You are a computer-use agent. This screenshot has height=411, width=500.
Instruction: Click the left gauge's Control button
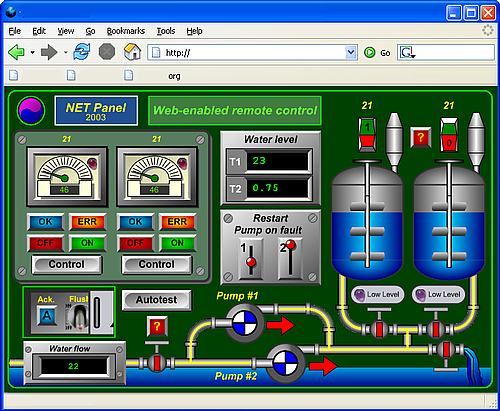pos(67,264)
